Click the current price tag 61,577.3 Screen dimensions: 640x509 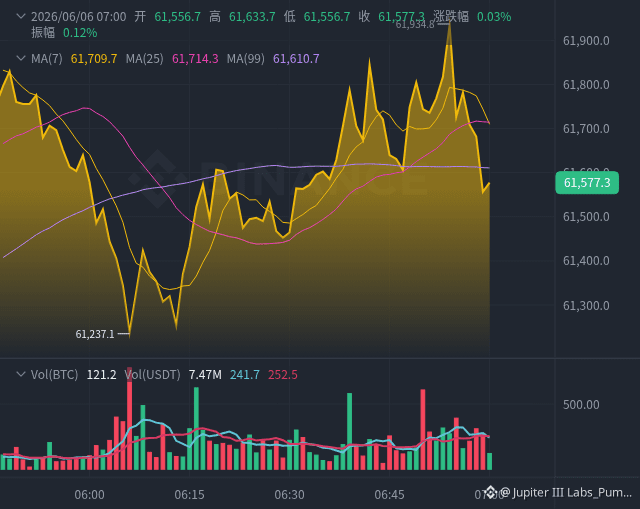[x=587, y=183]
